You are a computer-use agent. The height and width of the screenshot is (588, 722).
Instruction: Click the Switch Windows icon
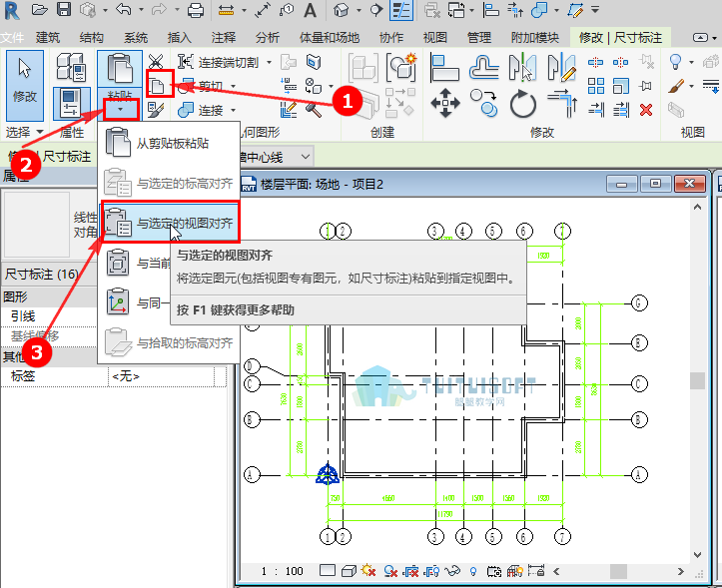click(455, 10)
